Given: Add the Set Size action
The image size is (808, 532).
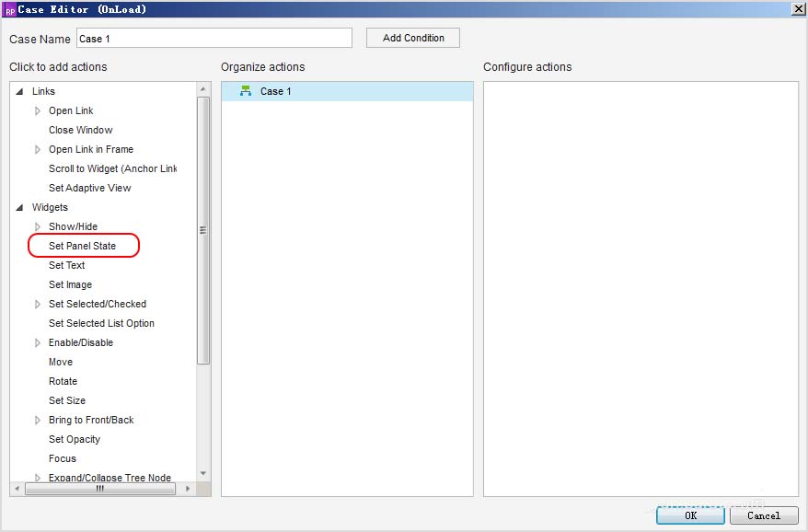Looking at the screenshot, I should pos(67,400).
